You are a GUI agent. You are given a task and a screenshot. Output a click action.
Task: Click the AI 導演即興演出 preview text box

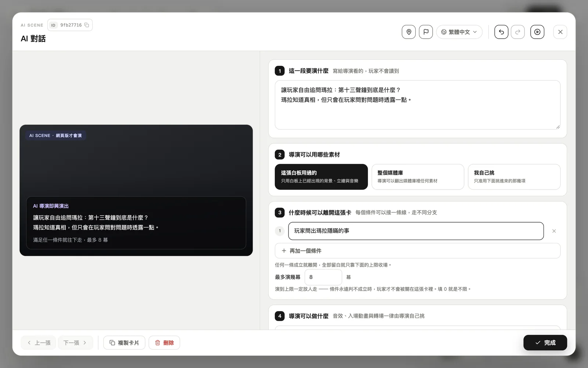pos(136,223)
